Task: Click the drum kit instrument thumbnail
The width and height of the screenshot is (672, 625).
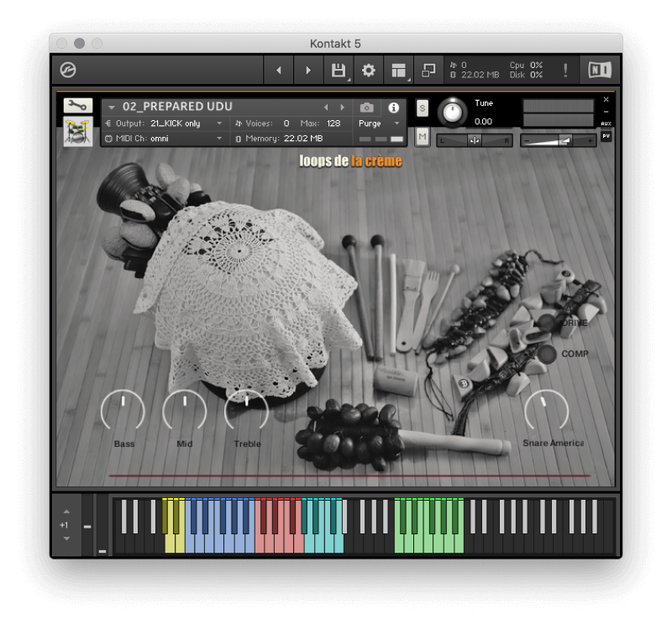Action: tap(77, 132)
